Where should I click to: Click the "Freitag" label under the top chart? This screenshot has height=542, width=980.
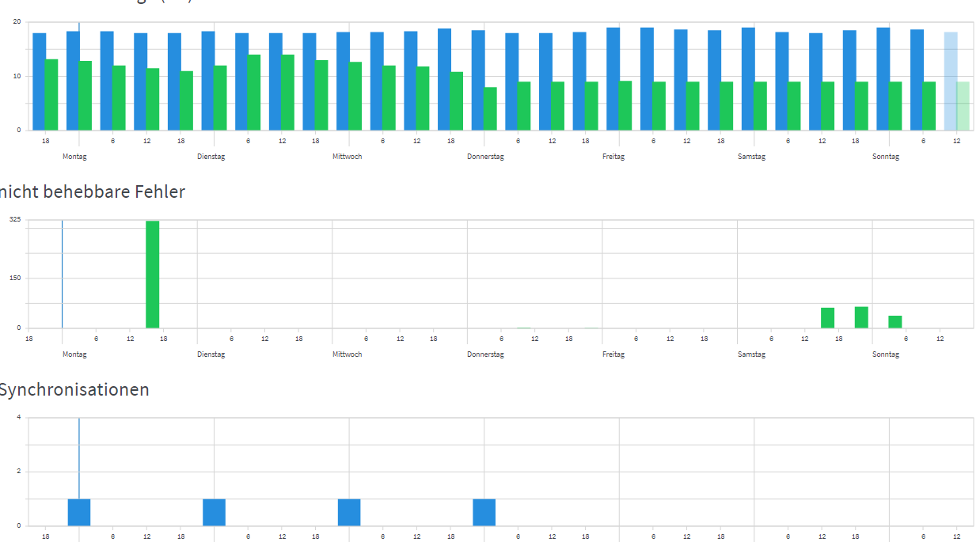tap(613, 157)
